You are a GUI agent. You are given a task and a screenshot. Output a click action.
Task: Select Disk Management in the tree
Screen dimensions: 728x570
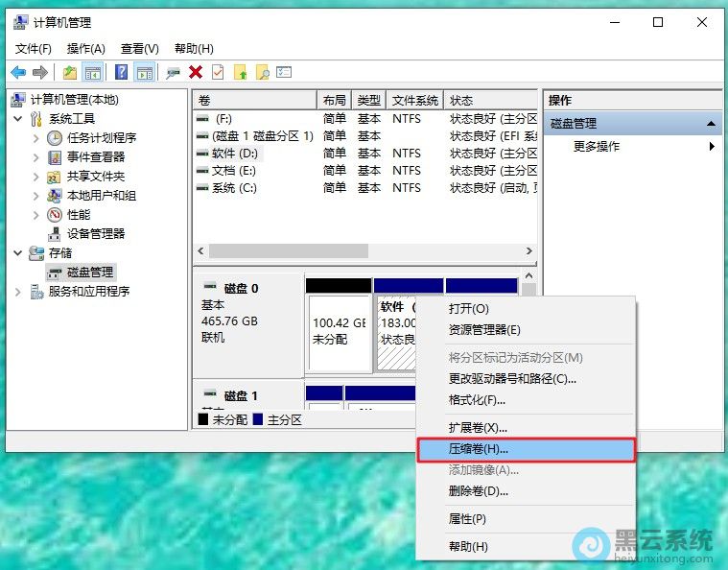[90, 272]
